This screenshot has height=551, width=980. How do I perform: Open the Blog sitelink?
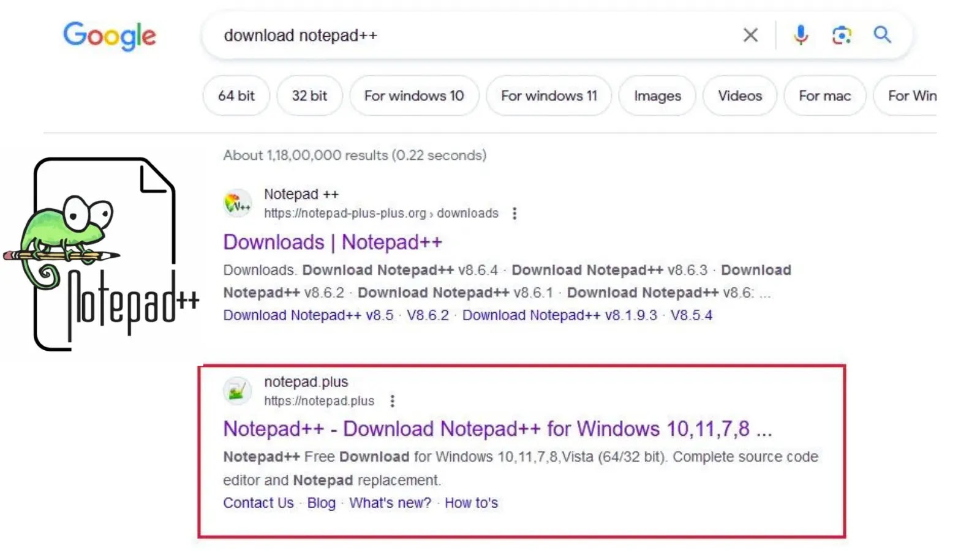(322, 503)
